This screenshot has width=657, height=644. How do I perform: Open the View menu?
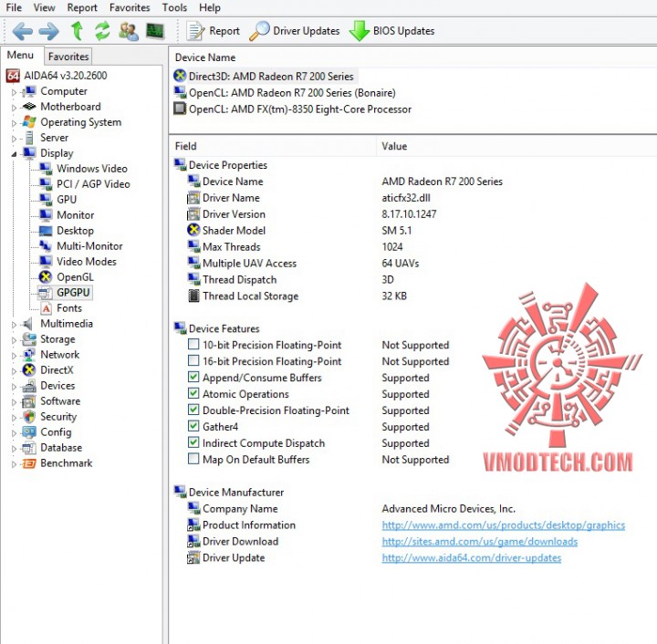(x=44, y=7)
